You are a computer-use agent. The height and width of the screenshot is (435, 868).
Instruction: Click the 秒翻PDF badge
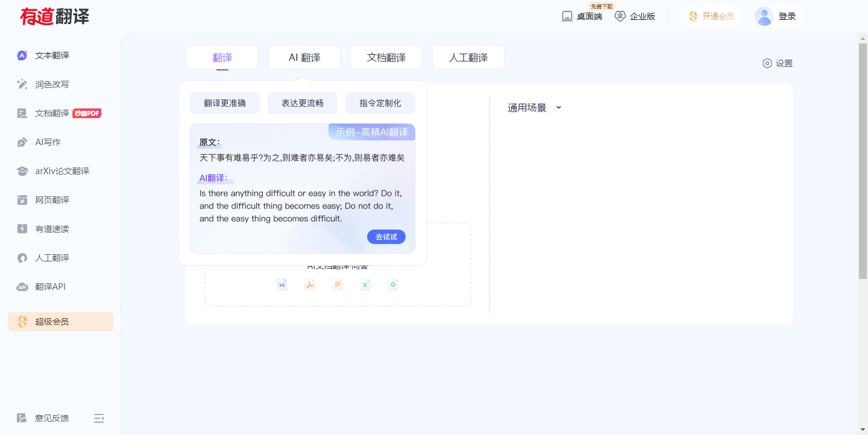87,113
